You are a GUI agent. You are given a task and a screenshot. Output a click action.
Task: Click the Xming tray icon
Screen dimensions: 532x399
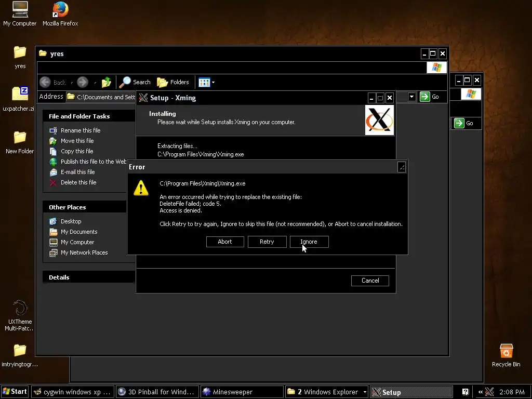point(489,392)
